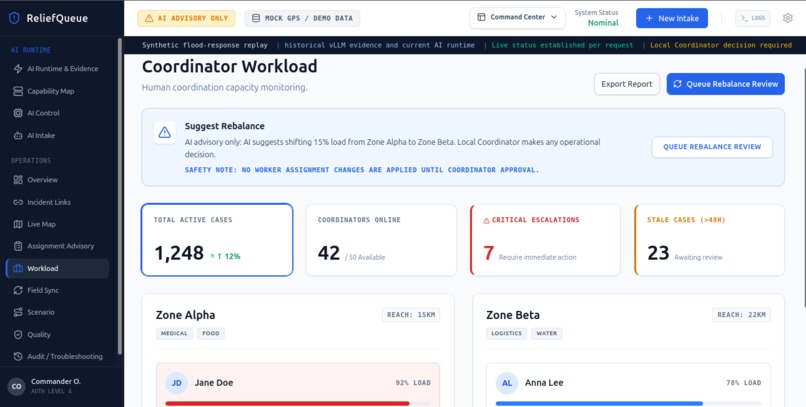Click the Assignment Advisory clipboard icon

point(18,246)
